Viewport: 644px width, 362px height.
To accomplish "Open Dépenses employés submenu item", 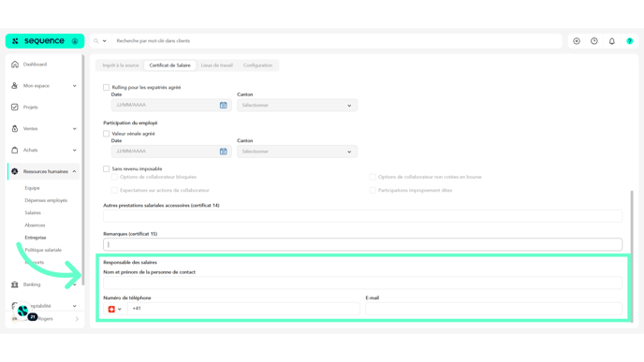I will tap(46, 200).
